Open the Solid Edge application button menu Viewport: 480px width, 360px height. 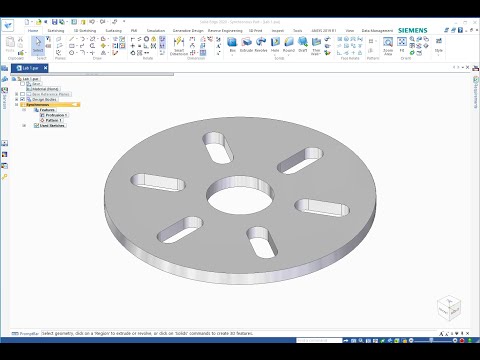coord(8,25)
